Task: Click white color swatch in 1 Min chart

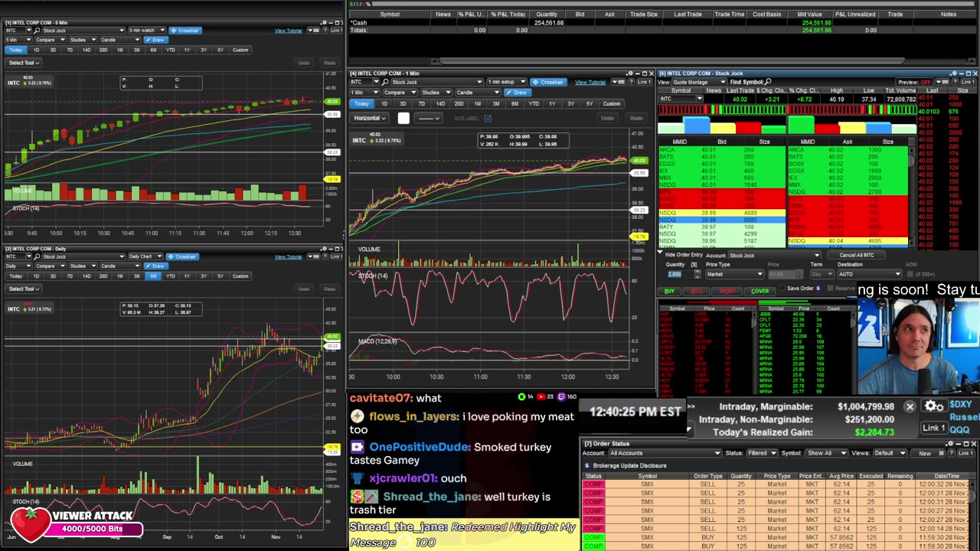Action: click(x=403, y=118)
